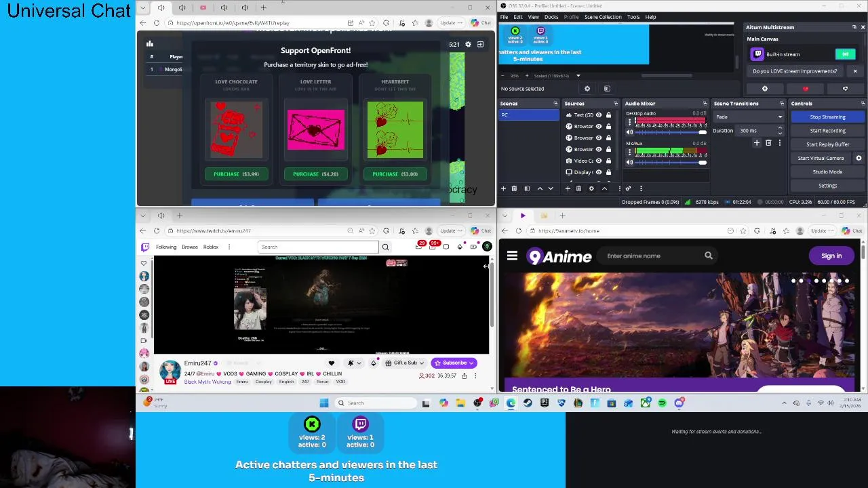This screenshot has width=868, height=488.
Task: Add a new scene in OBS Scenes dock
Action: click(x=503, y=188)
